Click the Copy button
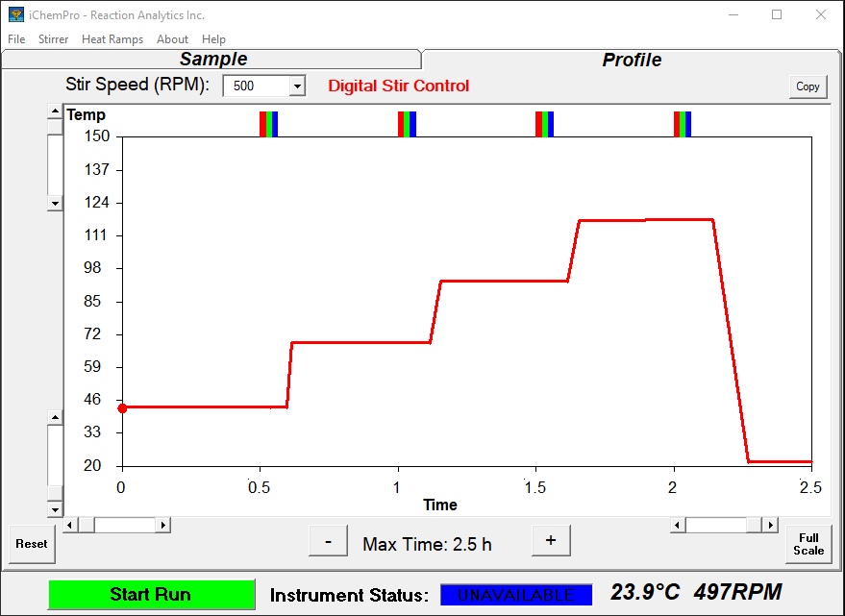Screen dimensions: 845x616 click(808, 86)
